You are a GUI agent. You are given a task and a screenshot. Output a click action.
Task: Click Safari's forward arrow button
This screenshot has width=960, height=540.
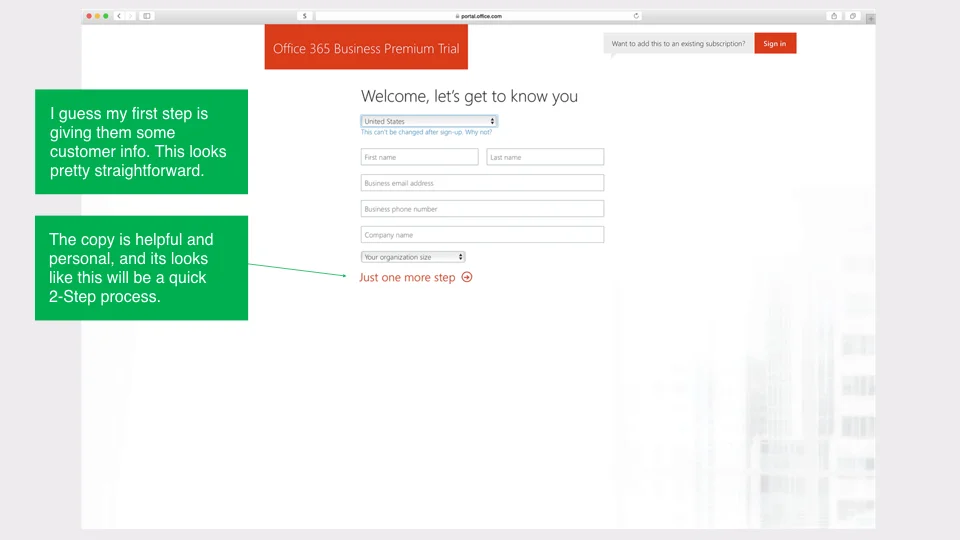130,16
